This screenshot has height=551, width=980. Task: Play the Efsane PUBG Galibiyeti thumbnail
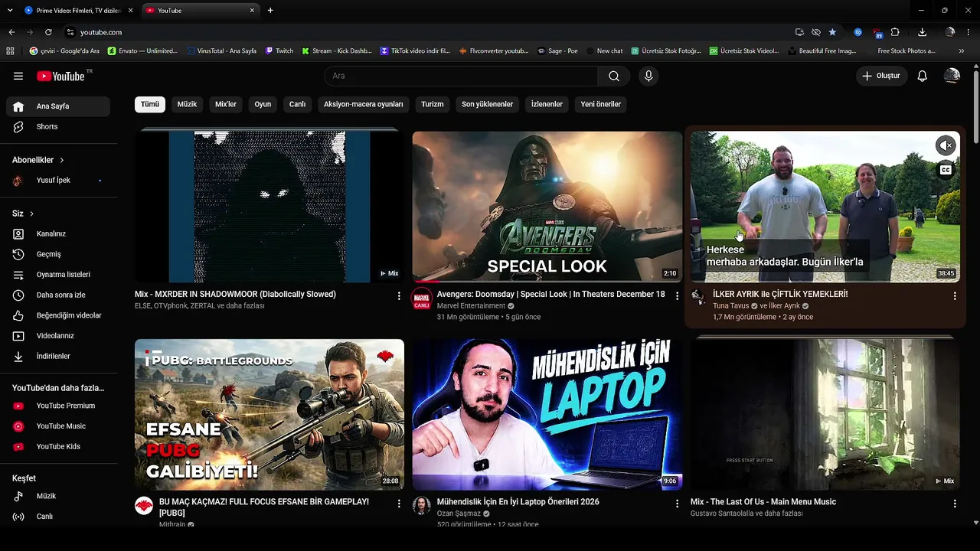[x=269, y=415]
